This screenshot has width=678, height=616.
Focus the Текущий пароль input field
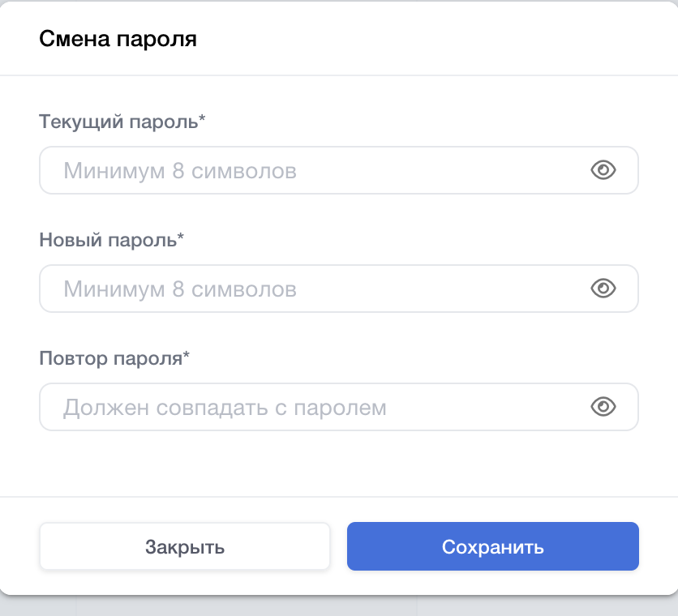click(324, 170)
